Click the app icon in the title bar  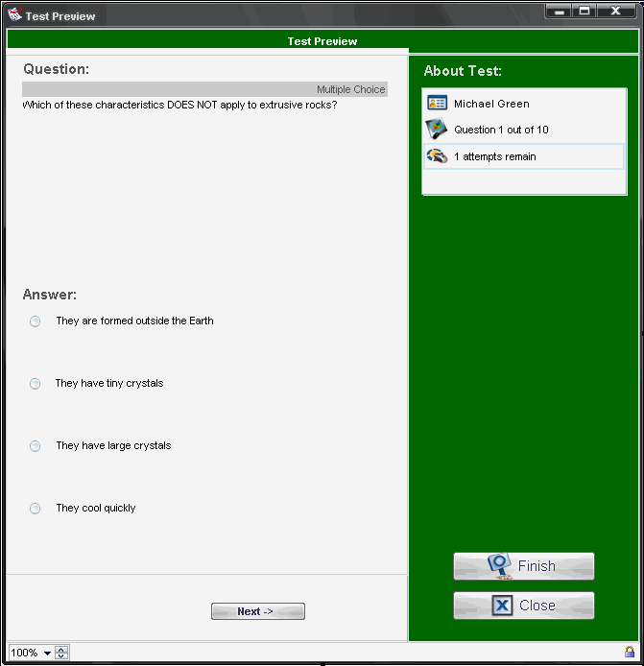(x=14, y=15)
